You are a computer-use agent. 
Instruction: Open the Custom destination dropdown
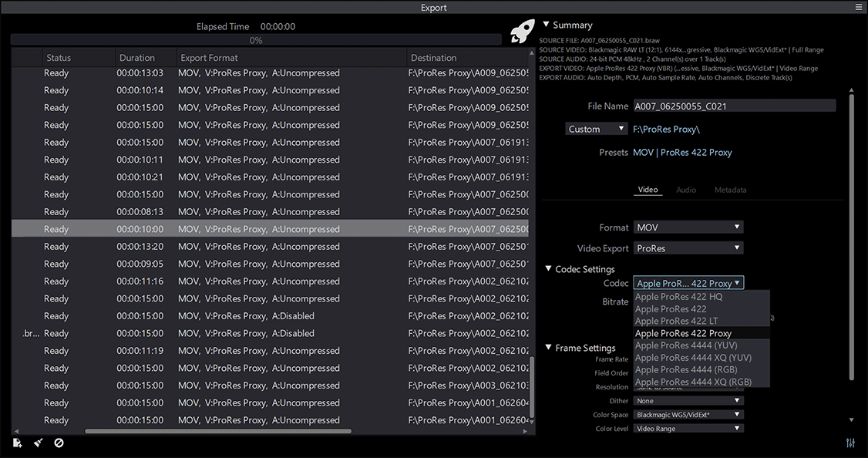pos(596,129)
